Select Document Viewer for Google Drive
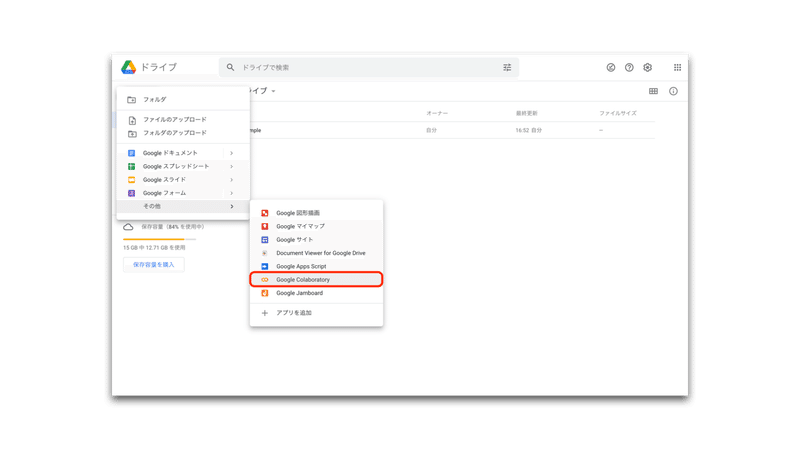 pyautogui.click(x=316, y=253)
